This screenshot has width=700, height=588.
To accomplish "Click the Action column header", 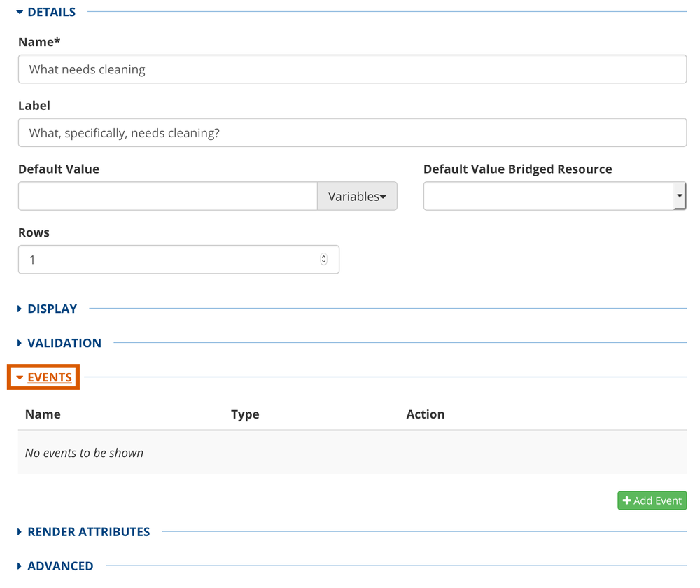I will 425,414.
